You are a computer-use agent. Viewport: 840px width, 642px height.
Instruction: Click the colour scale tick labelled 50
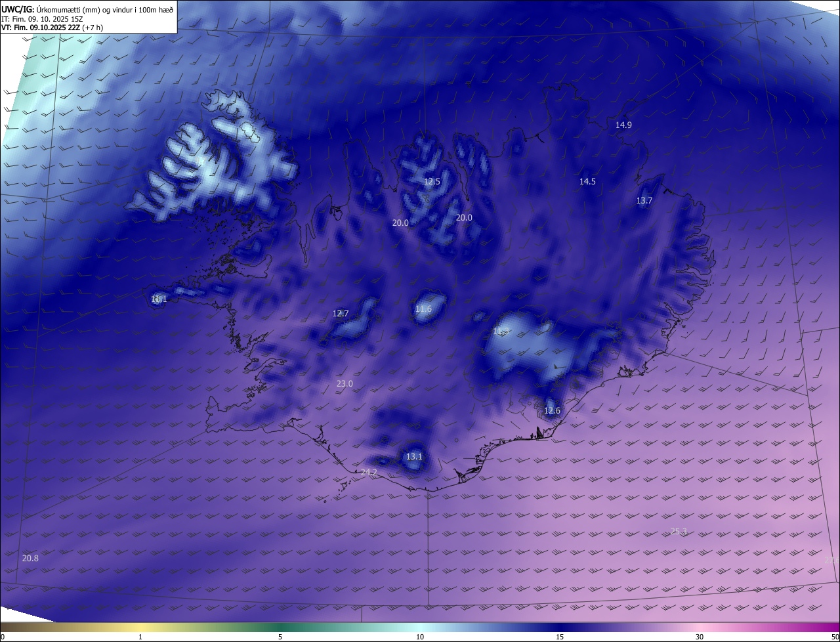[x=835, y=637]
